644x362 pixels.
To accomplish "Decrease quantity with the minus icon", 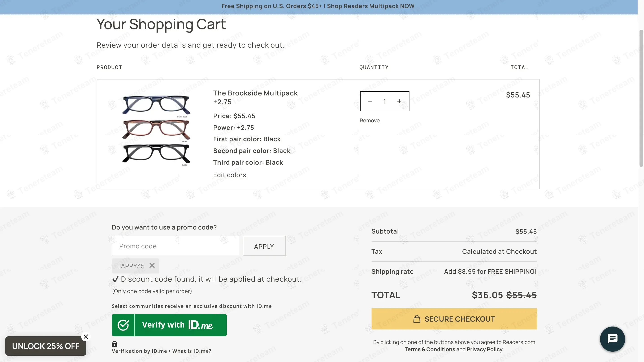I will click(x=370, y=101).
